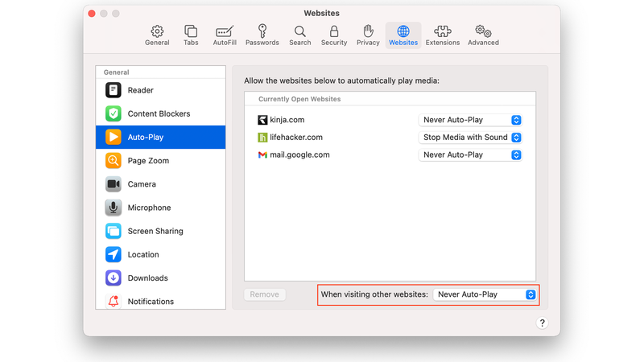
Task: Select Microphone label in sidebar
Action: (x=149, y=208)
